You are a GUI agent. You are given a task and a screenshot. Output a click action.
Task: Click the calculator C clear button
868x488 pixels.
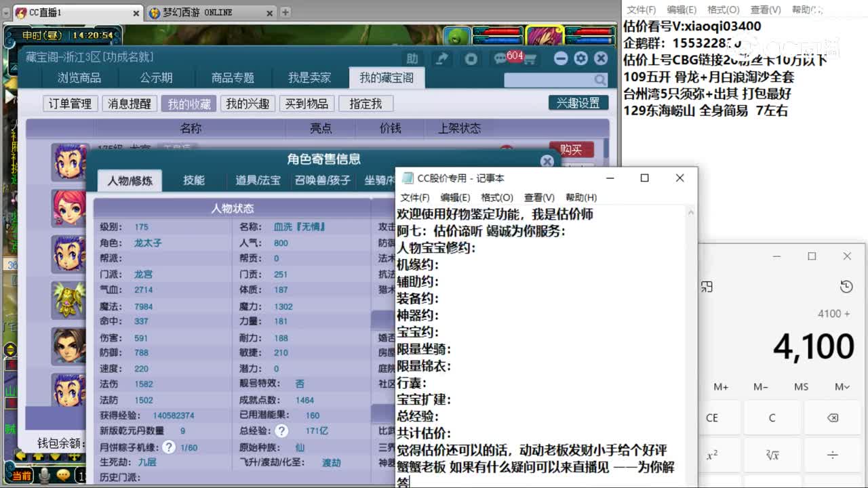[772, 418]
